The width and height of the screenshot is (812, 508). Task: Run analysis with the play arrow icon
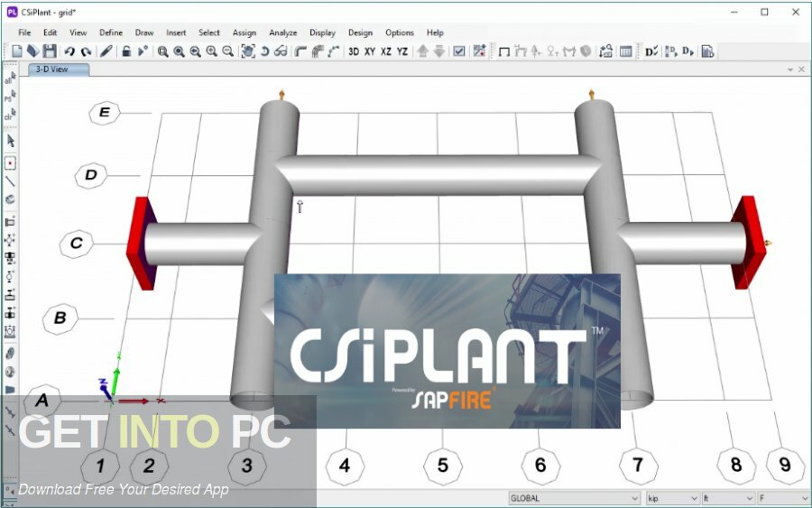(143, 51)
